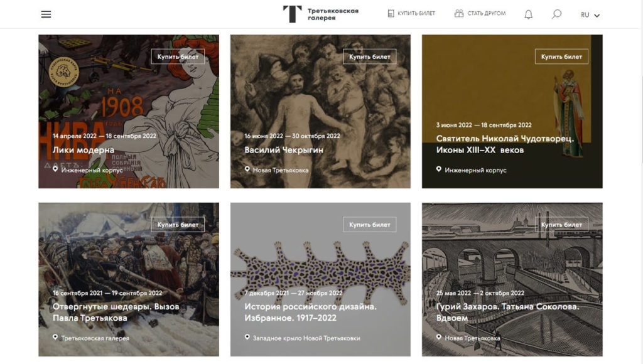Screen dimensions: 643x364
Task: Expand the RU language dropdown
Action: tap(590, 15)
